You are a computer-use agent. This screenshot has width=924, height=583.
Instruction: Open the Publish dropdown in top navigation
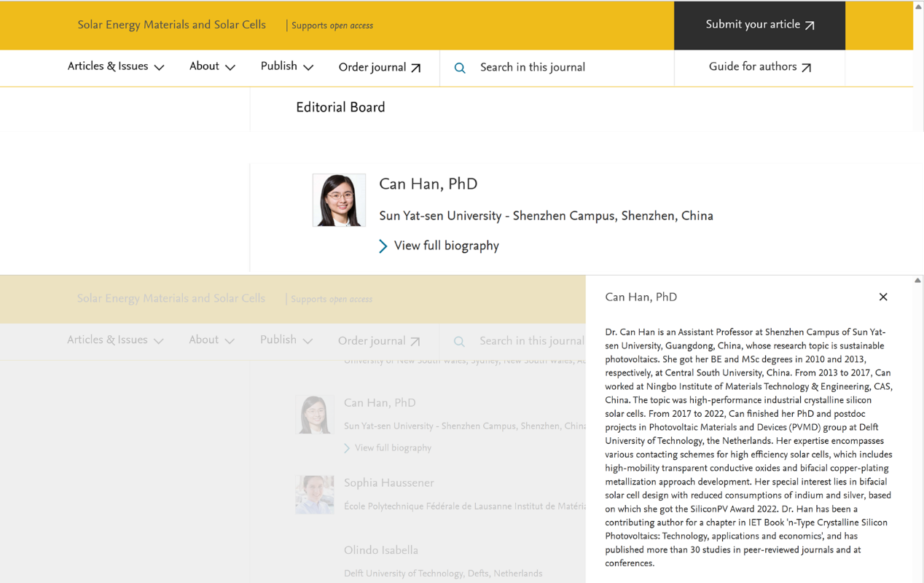pos(286,67)
